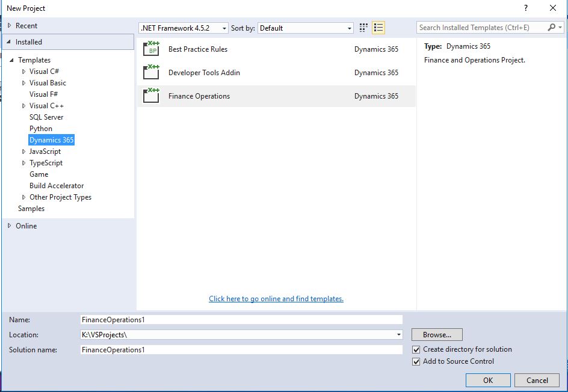This screenshot has height=392, width=568.
Task: Select the Best Practice Rules template name
Action: pyautogui.click(x=198, y=49)
